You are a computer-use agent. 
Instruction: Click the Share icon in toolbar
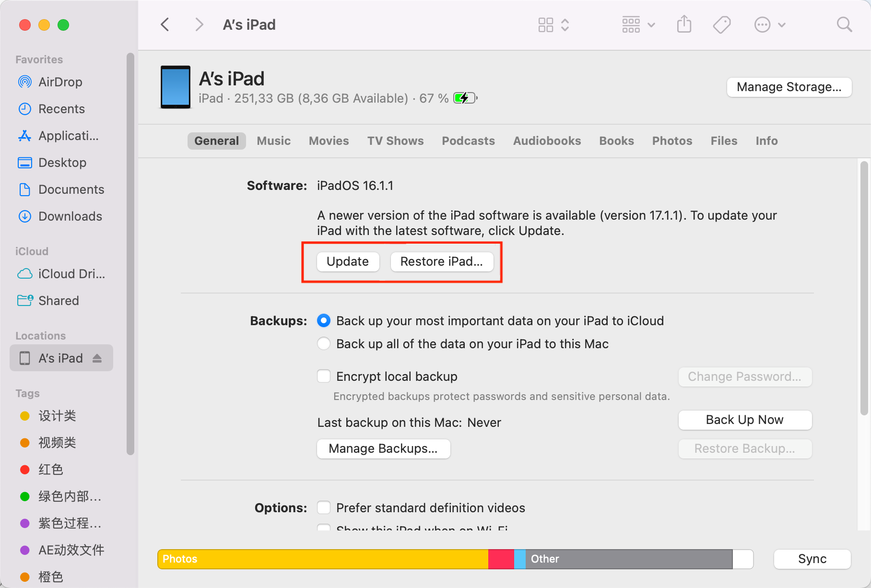click(x=684, y=24)
